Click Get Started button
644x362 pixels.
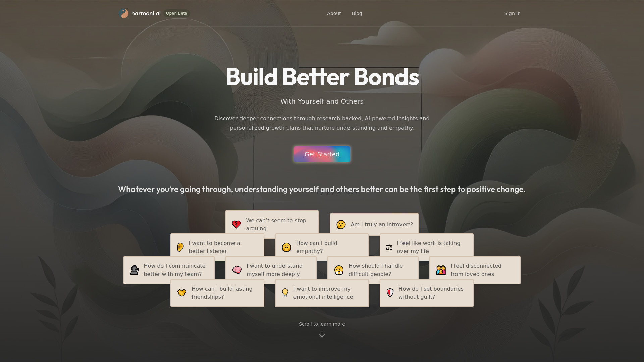322,154
